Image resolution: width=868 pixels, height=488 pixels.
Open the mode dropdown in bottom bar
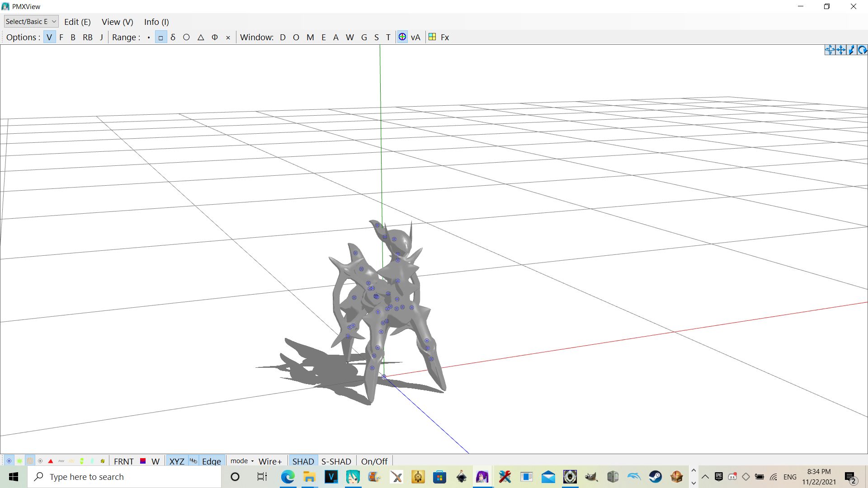(242, 461)
